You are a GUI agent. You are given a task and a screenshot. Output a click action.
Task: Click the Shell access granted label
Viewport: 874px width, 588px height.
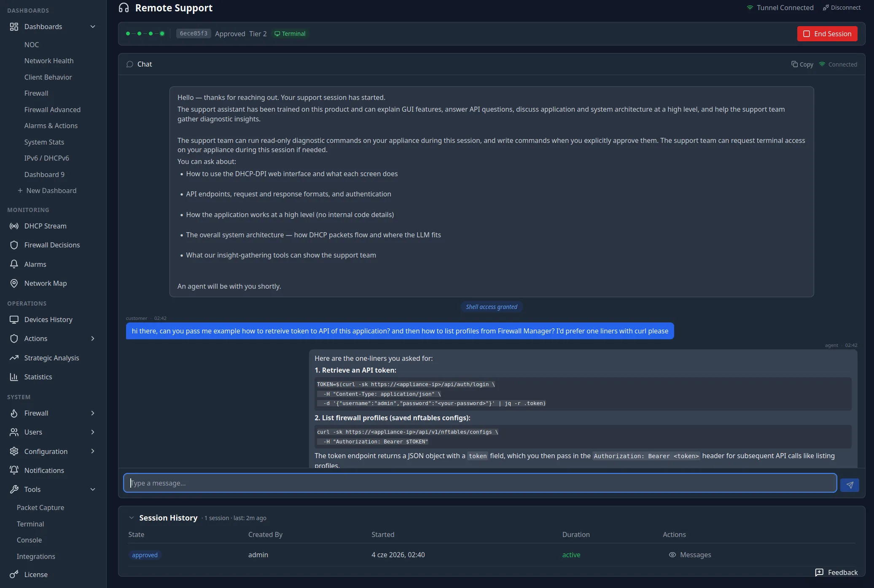click(x=492, y=307)
